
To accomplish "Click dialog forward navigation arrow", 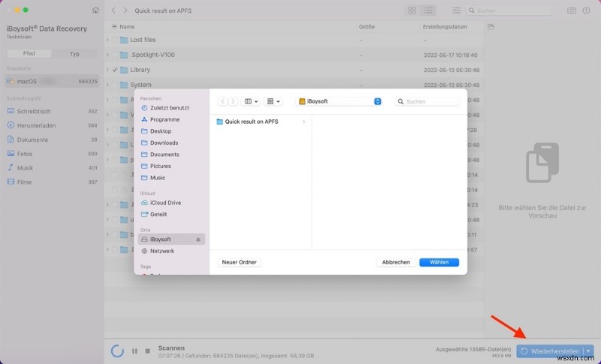I will point(233,101).
